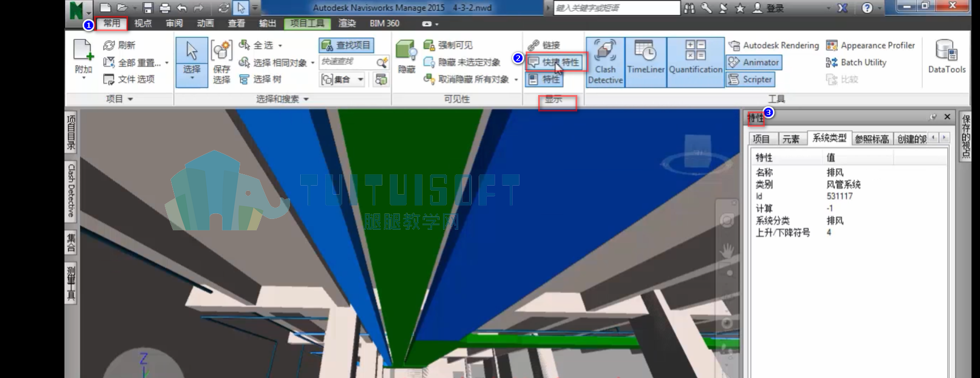Screen dimensions: 980x378
Task: Activate the Select cursor in quick-access toolbar
Action: point(241,8)
